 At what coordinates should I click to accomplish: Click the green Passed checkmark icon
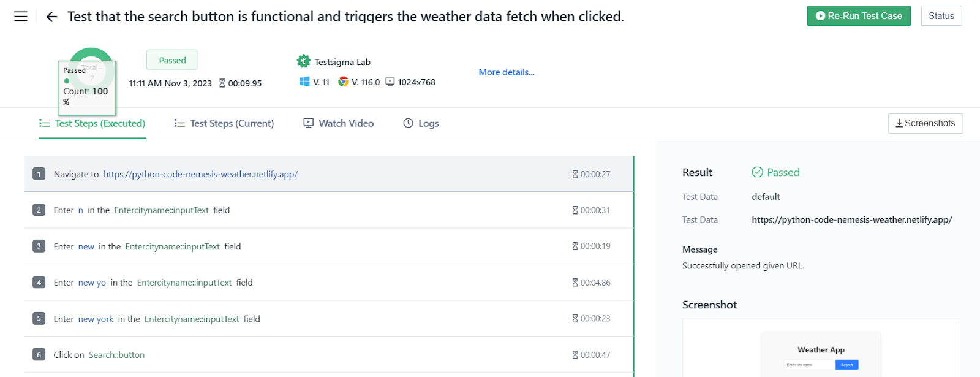pyautogui.click(x=758, y=172)
